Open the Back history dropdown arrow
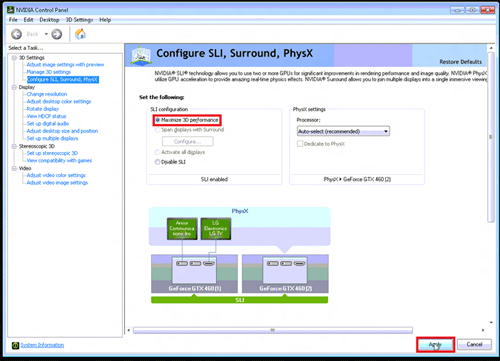Viewport: 500px width, 361px height. (46, 34)
